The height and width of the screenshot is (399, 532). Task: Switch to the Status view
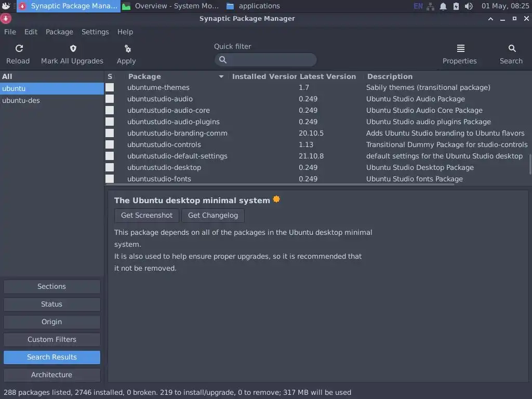[52, 304]
